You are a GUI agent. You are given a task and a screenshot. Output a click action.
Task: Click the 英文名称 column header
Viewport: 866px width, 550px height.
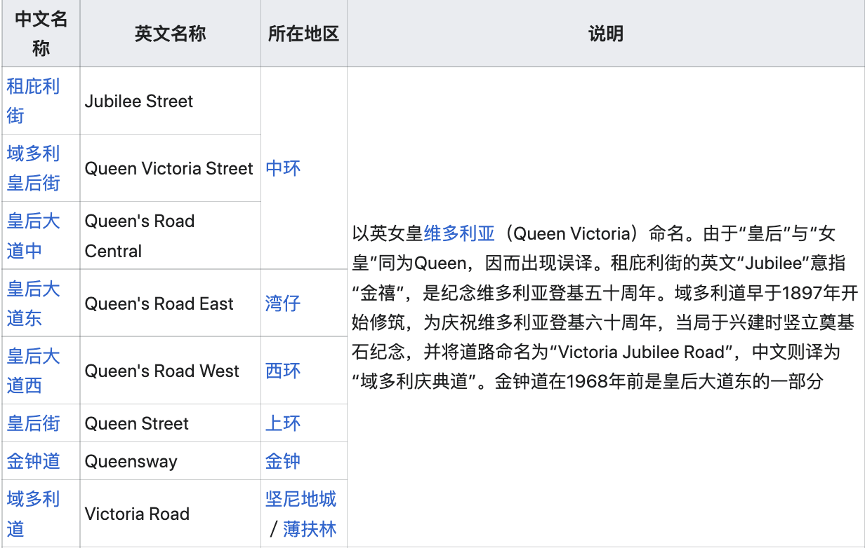pos(170,33)
